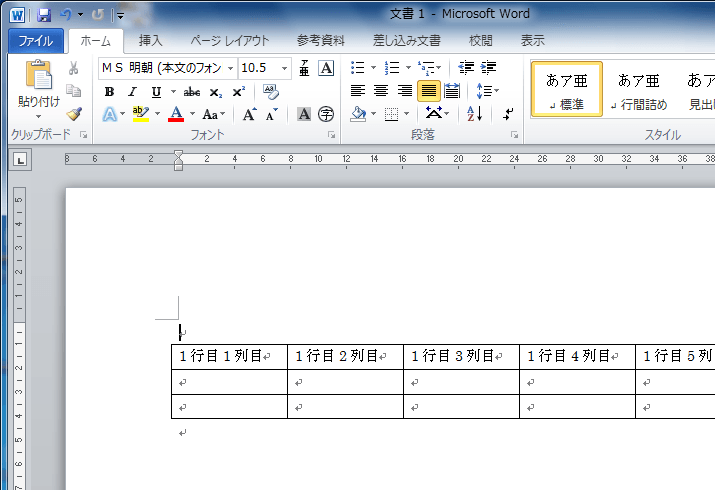Click the Grow Font icon
Image resolution: width=715 pixels, height=490 pixels.
(x=249, y=114)
